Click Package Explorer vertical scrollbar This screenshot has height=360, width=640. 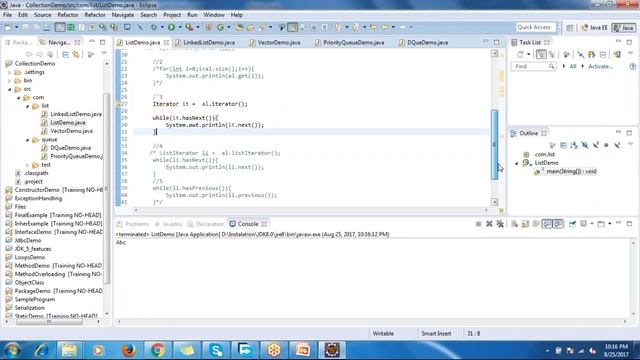point(107,188)
